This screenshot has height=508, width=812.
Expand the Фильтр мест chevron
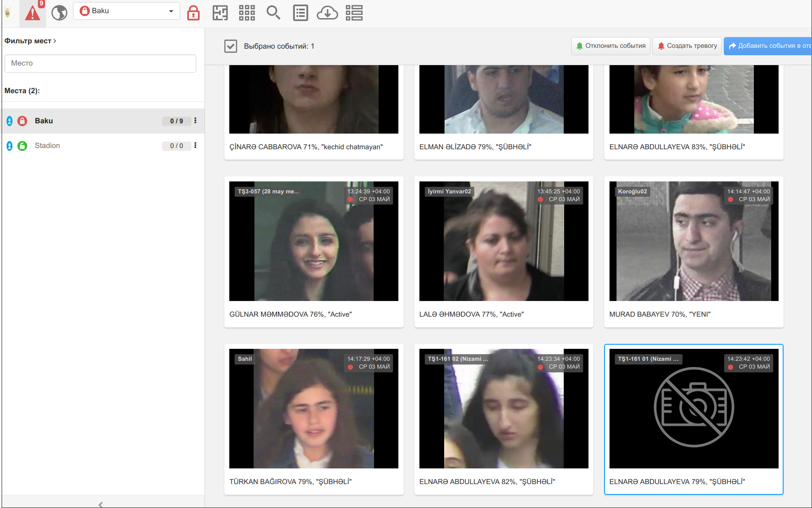[54, 41]
